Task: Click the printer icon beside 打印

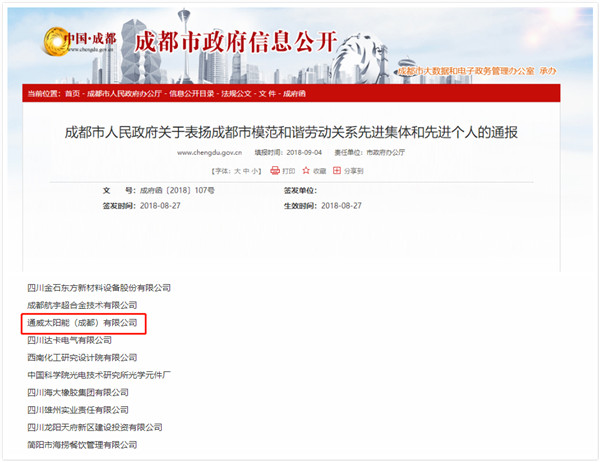Action: point(275,171)
